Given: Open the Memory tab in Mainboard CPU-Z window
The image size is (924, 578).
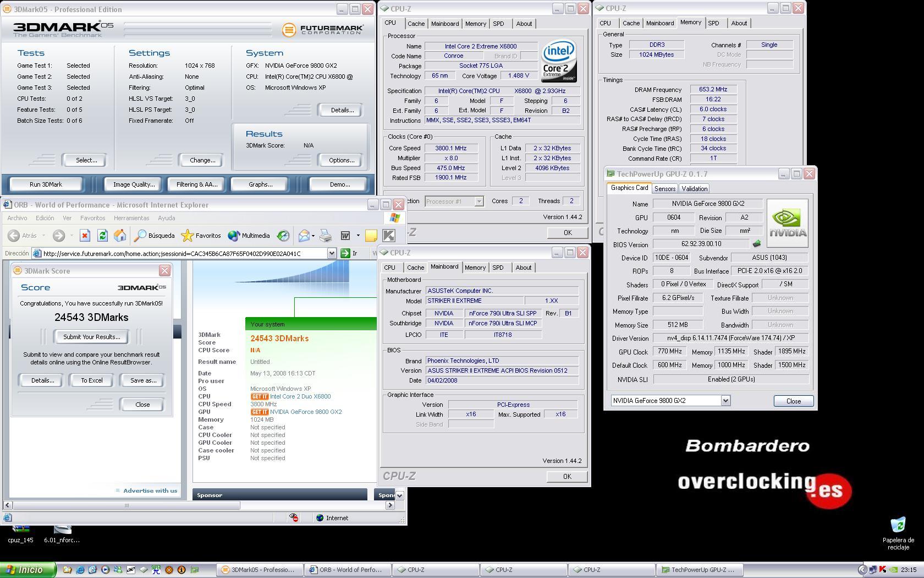Looking at the screenshot, I should pyautogui.click(x=475, y=268).
